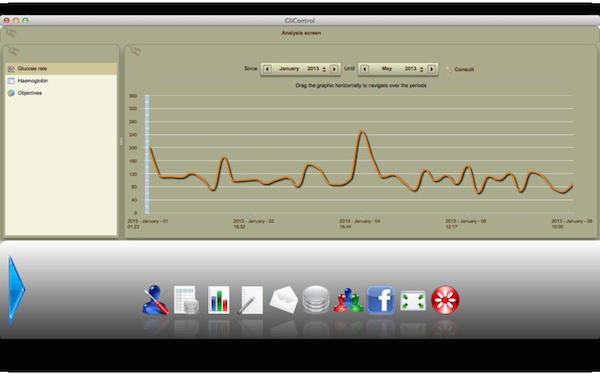The image size is (600, 375).
Task: Click the 'Analysis screen' title text
Action: pyautogui.click(x=301, y=33)
